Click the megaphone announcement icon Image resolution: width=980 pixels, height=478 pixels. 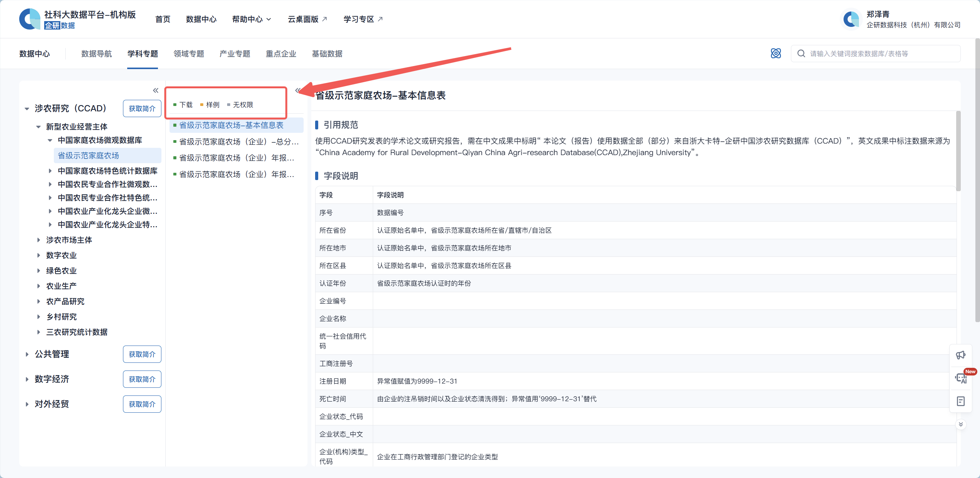pyautogui.click(x=960, y=355)
